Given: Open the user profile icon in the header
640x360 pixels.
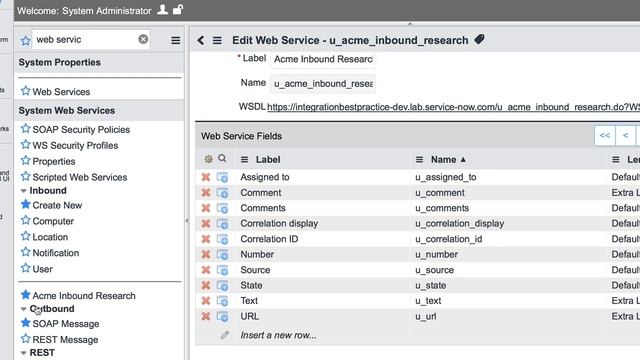Looking at the screenshot, I should pos(162,10).
